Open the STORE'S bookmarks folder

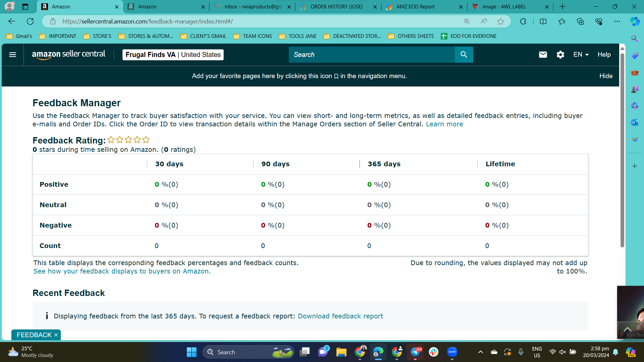pyautogui.click(x=97, y=36)
